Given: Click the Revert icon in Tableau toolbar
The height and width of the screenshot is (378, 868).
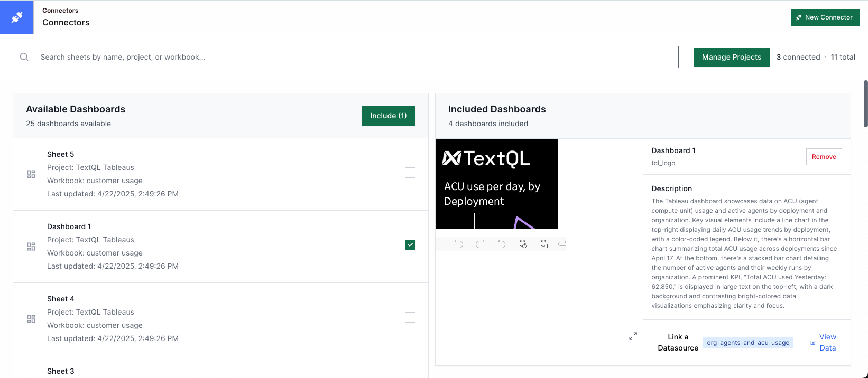Looking at the screenshot, I should coord(501,244).
